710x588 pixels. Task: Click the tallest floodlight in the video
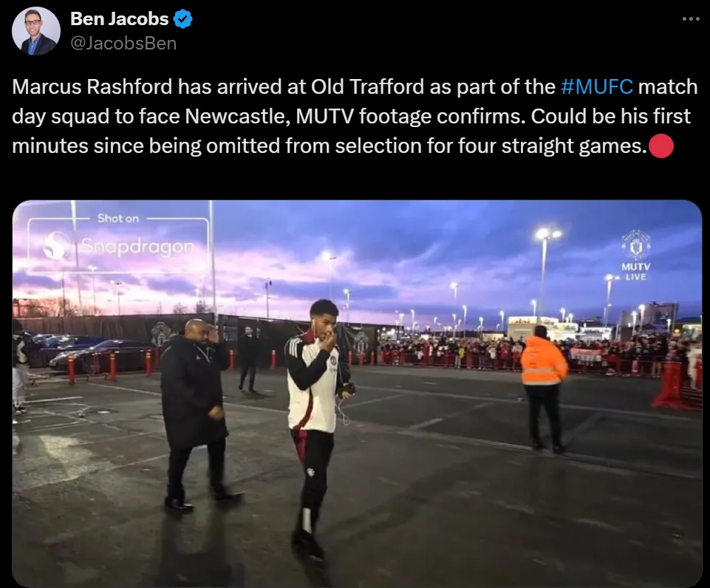tap(545, 272)
